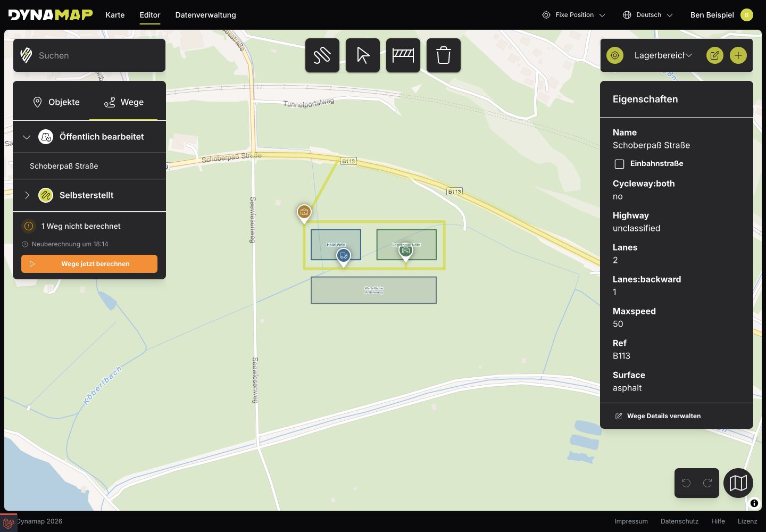This screenshot has height=532, width=766.
Task: Open the Datenverwaltung menu item
Action: pyautogui.click(x=206, y=15)
